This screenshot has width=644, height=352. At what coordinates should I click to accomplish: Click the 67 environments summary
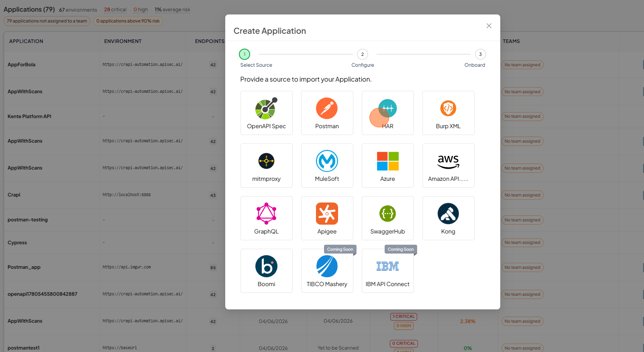click(78, 10)
